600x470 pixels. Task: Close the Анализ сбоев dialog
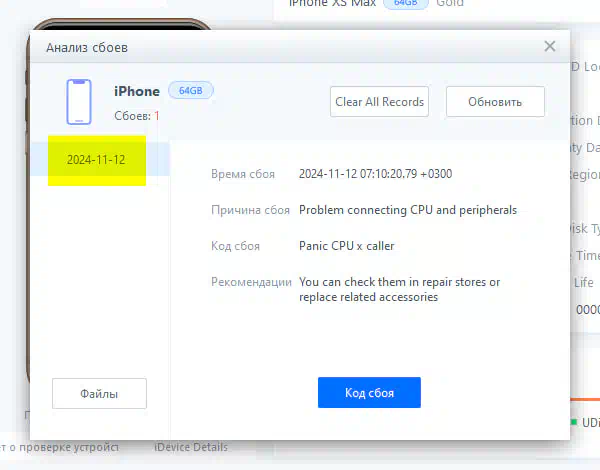(549, 46)
